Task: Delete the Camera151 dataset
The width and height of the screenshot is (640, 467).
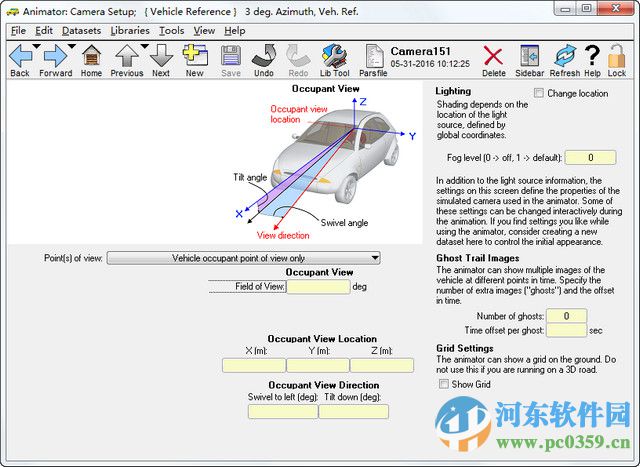Action: coord(493,56)
